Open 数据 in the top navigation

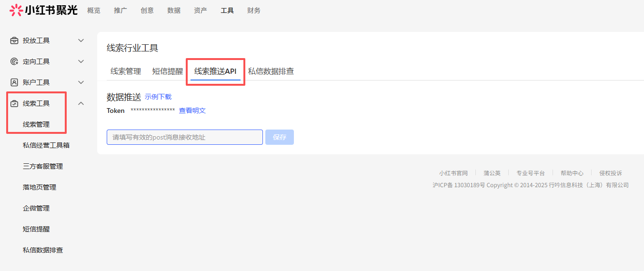[174, 10]
